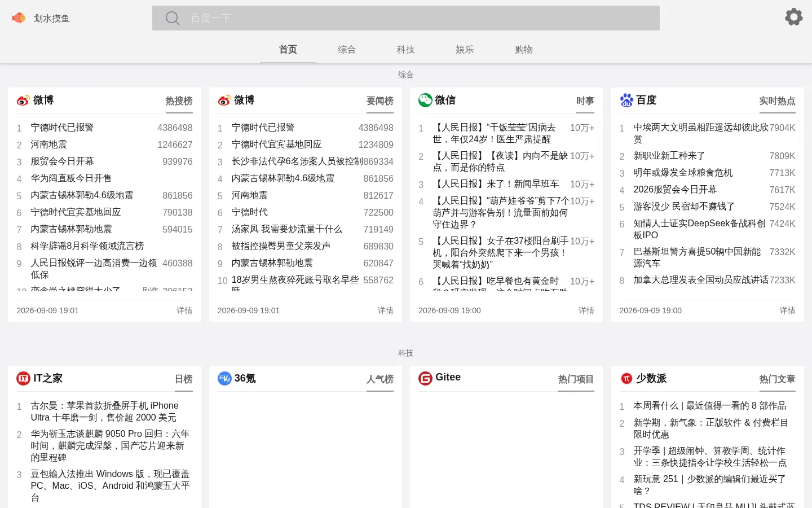Select the WeChat 时事 list tab
This screenshot has height=508, width=812.
click(585, 101)
